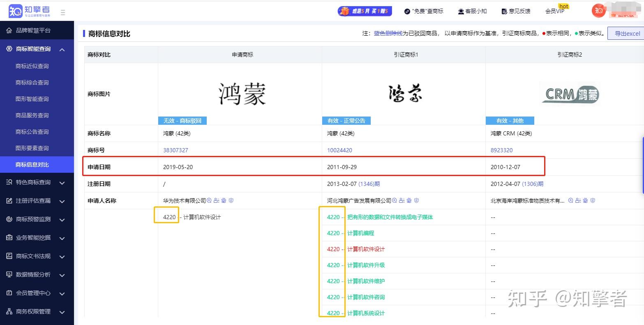Select 图形智能查询 in sidebar
Image resolution: width=644 pixels, height=325 pixels.
32,99
